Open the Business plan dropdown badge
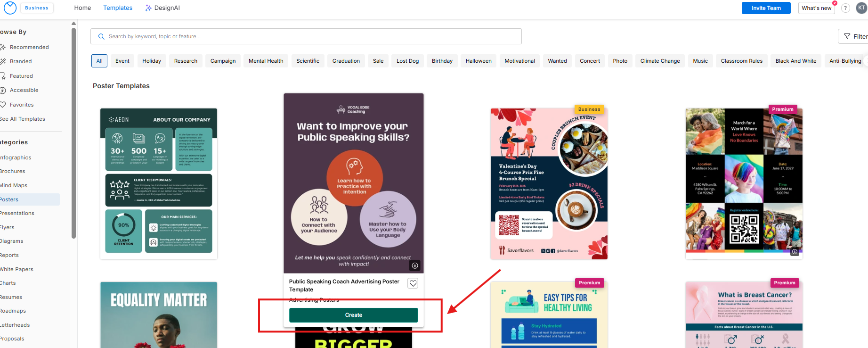This screenshot has height=348, width=868. pyautogui.click(x=37, y=8)
